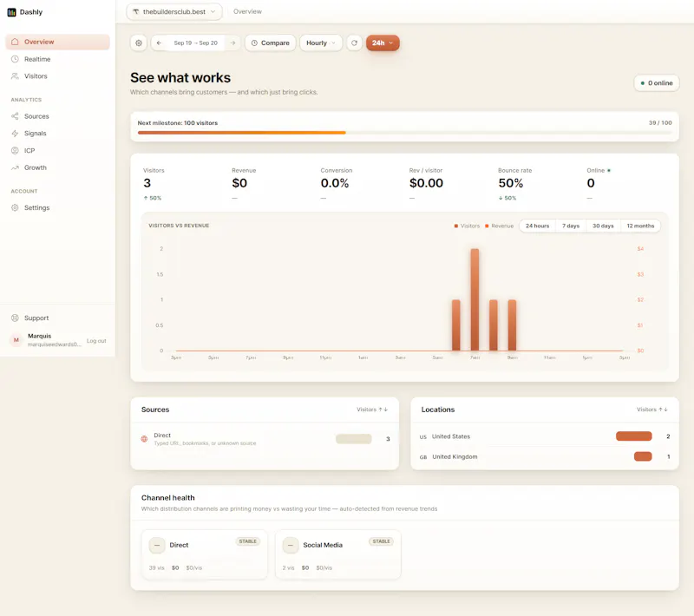Toggle Revenue series in chart legend
This screenshot has width=694, height=616.
point(500,226)
